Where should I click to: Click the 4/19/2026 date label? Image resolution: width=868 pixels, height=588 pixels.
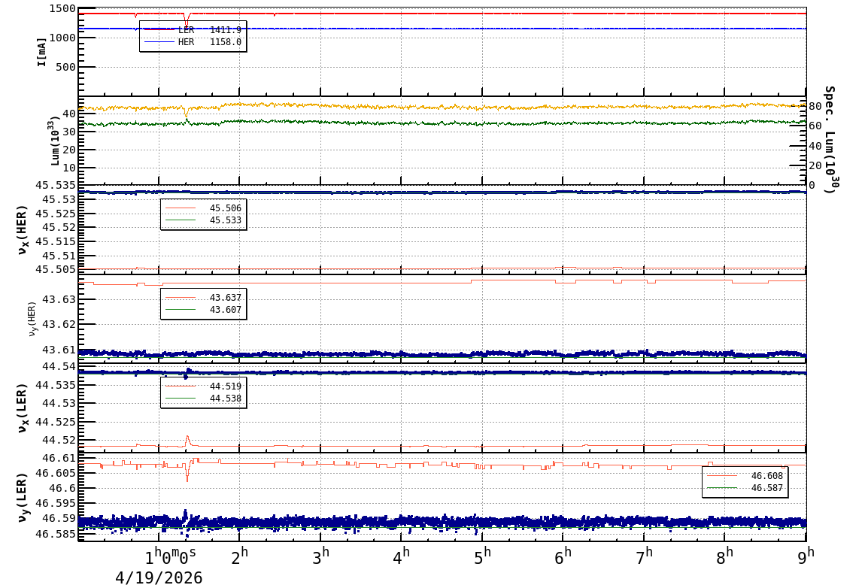point(159,577)
